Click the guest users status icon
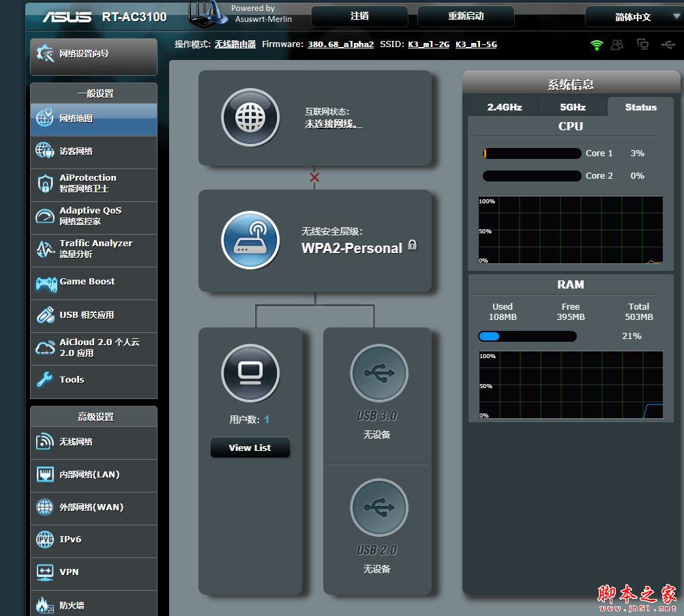This screenshot has width=684, height=616. click(x=617, y=44)
